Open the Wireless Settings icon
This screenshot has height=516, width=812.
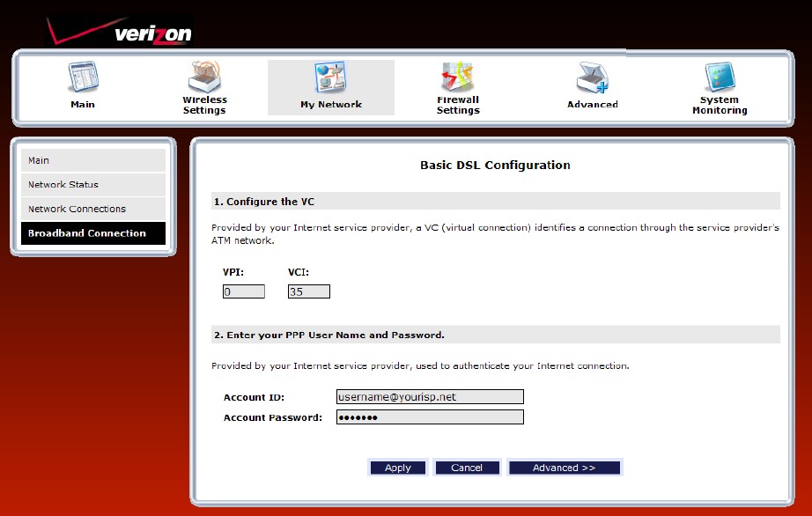click(204, 75)
